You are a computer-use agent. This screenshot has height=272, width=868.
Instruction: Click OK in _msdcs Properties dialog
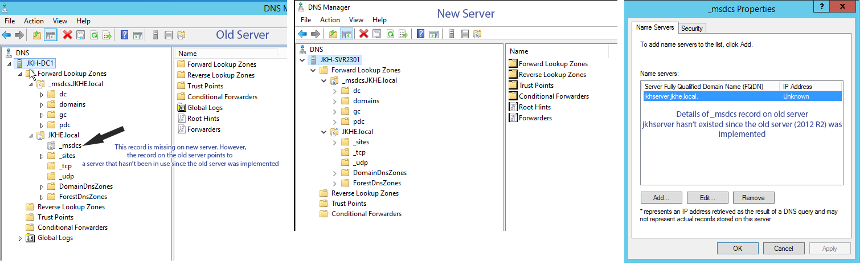click(738, 249)
